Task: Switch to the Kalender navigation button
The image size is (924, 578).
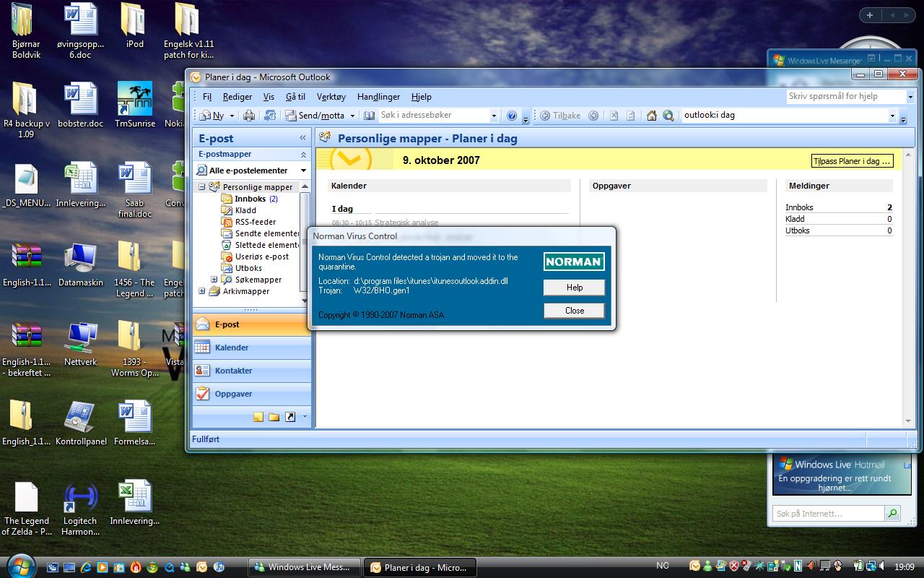Action: [x=251, y=348]
